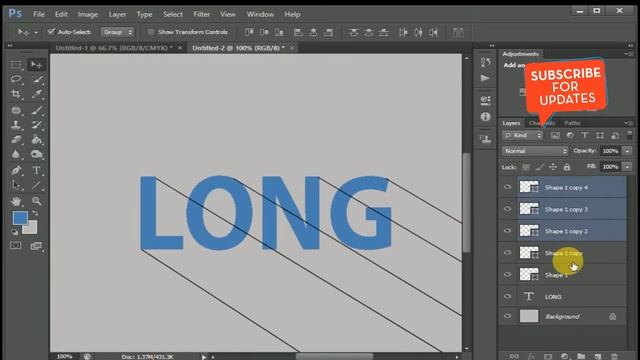
Task: Hide the Shape 1 copy 4 layer
Action: click(507, 187)
